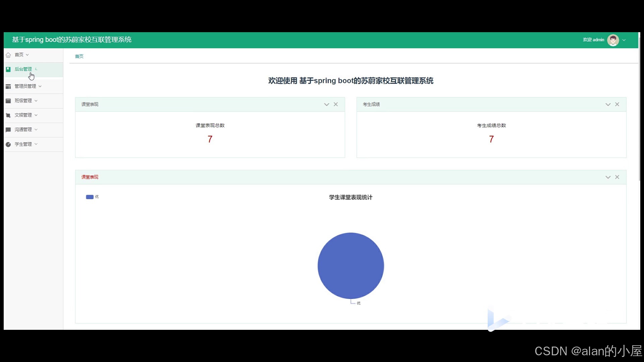
Task: Close the top 课堂表现 card
Action: coord(336,105)
